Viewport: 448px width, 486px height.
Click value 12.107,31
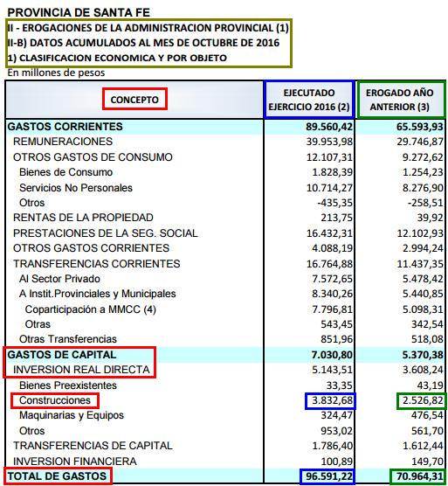(x=329, y=156)
